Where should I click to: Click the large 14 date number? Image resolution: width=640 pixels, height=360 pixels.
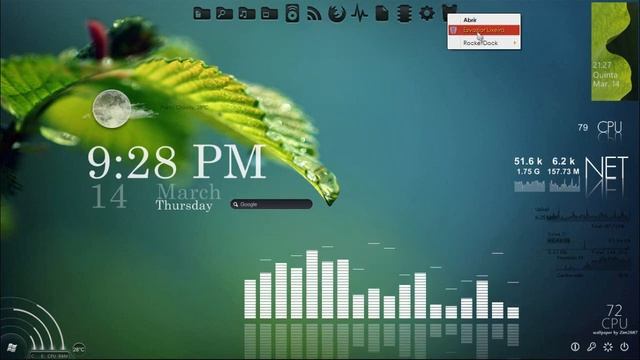point(109,196)
